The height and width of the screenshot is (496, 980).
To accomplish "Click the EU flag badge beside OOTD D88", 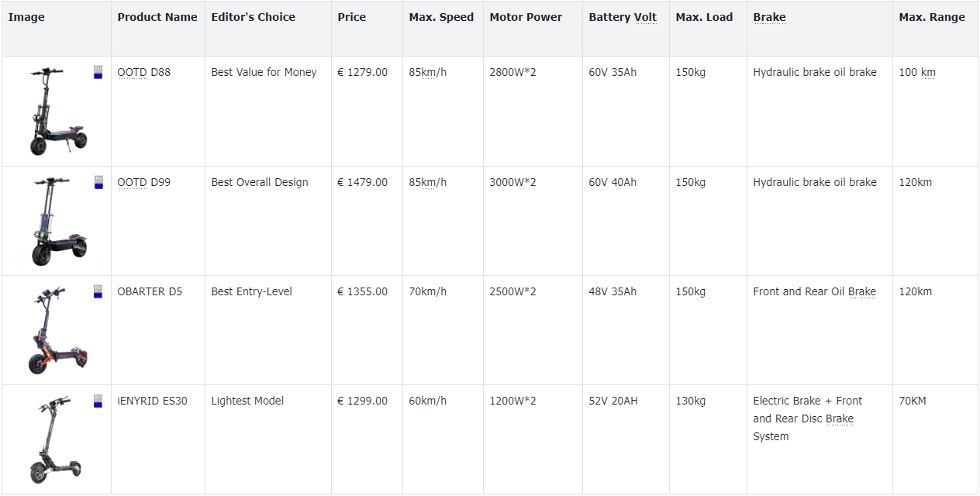I will point(98,72).
